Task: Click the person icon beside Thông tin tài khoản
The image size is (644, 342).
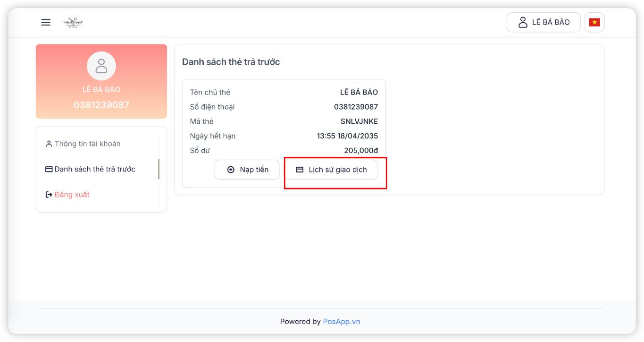Action: click(x=49, y=144)
